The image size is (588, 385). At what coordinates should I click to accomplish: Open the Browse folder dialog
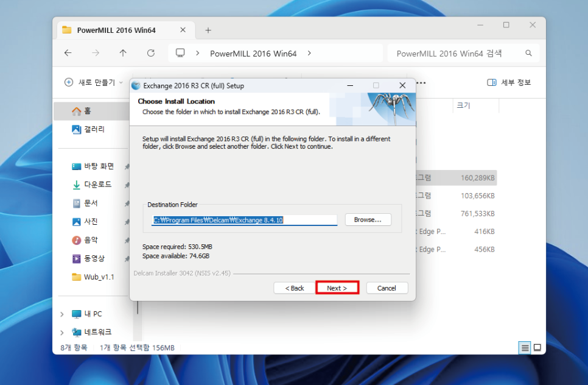pyautogui.click(x=368, y=219)
